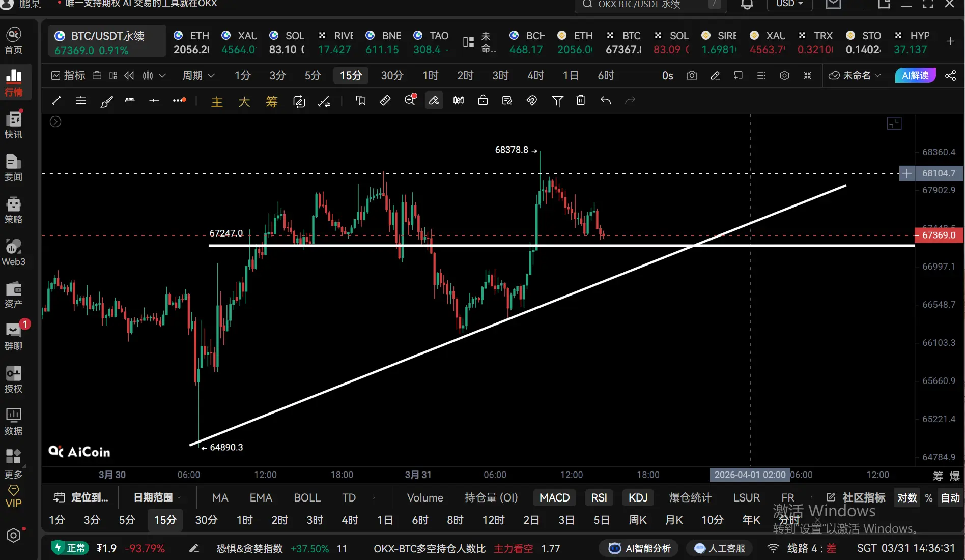Toggle the RSI indicator
The image size is (965, 560).
[599, 498]
